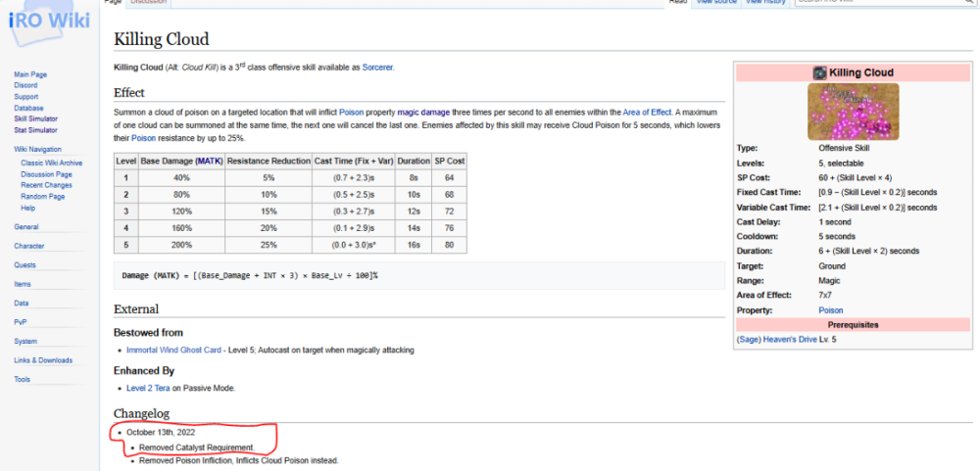Click the MATK link in table header
The height and width of the screenshot is (471, 980).
click(x=208, y=160)
